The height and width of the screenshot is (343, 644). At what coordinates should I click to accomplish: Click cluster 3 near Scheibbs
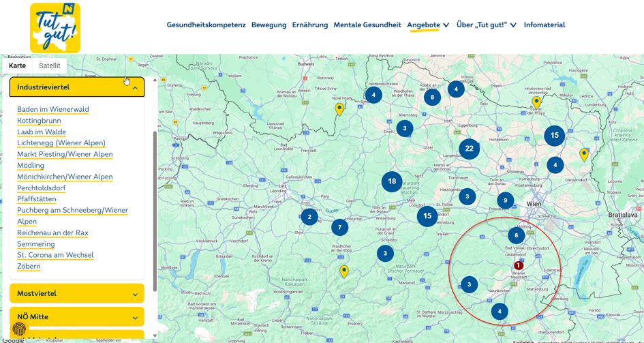(385, 254)
